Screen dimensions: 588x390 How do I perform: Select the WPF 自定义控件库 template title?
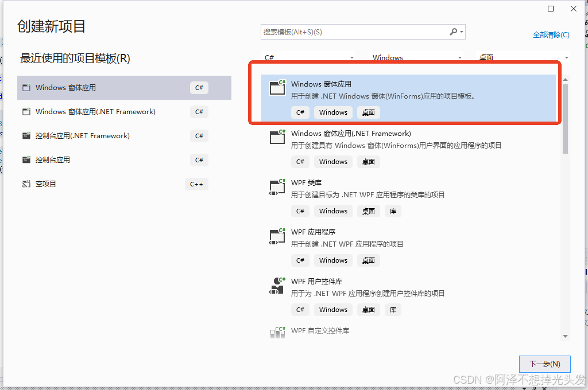[320, 330]
